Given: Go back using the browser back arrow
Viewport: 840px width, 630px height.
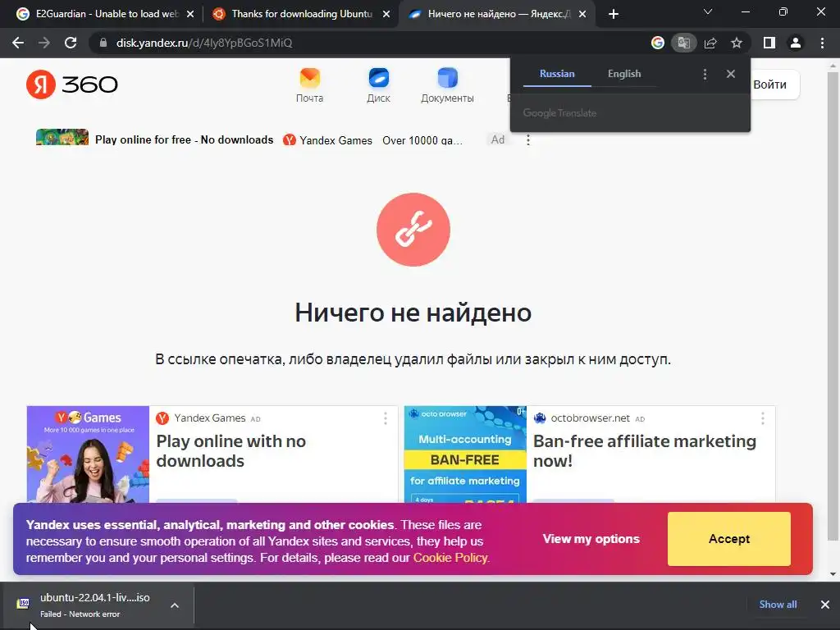Looking at the screenshot, I should click(18, 43).
